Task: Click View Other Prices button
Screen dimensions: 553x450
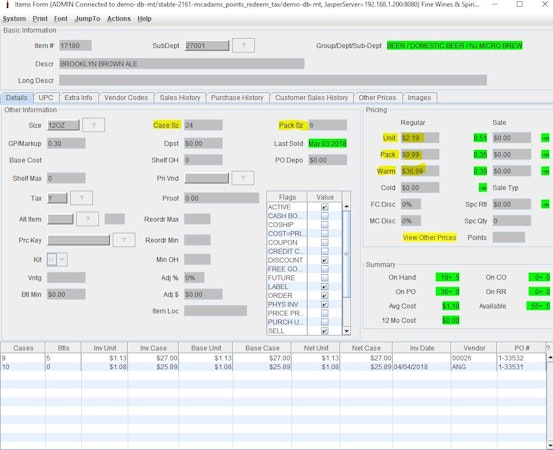Action: (x=429, y=237)
